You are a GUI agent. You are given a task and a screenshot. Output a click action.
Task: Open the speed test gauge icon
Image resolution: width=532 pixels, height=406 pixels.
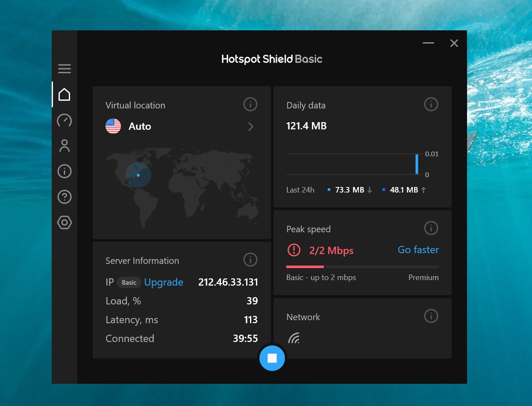[x=65, y=120]
